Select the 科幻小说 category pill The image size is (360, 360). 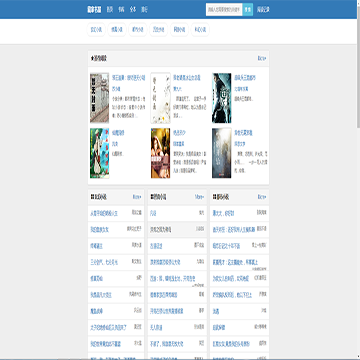[200, 30]
